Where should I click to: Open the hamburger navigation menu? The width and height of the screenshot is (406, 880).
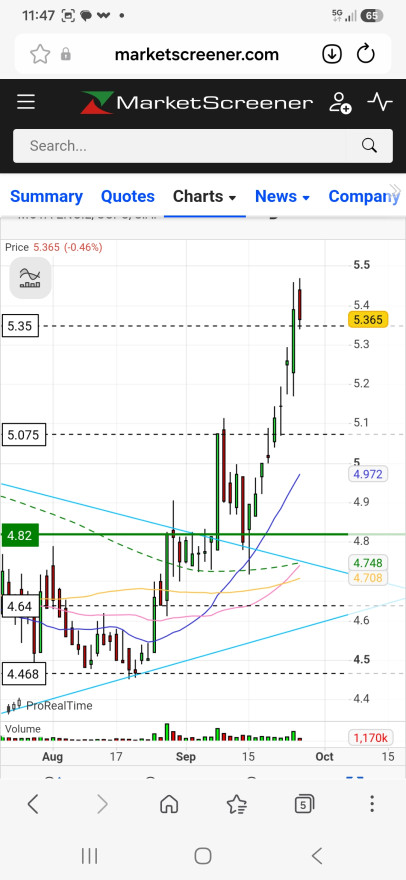click(x=26, y=102)
